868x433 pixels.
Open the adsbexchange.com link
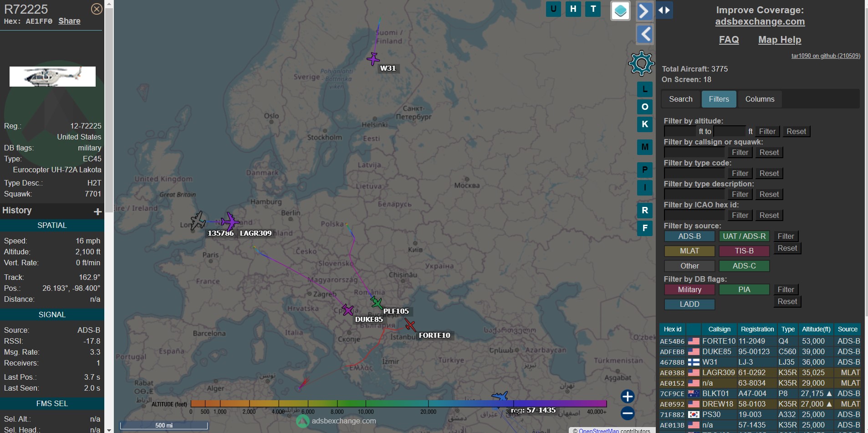click(760, 21)
